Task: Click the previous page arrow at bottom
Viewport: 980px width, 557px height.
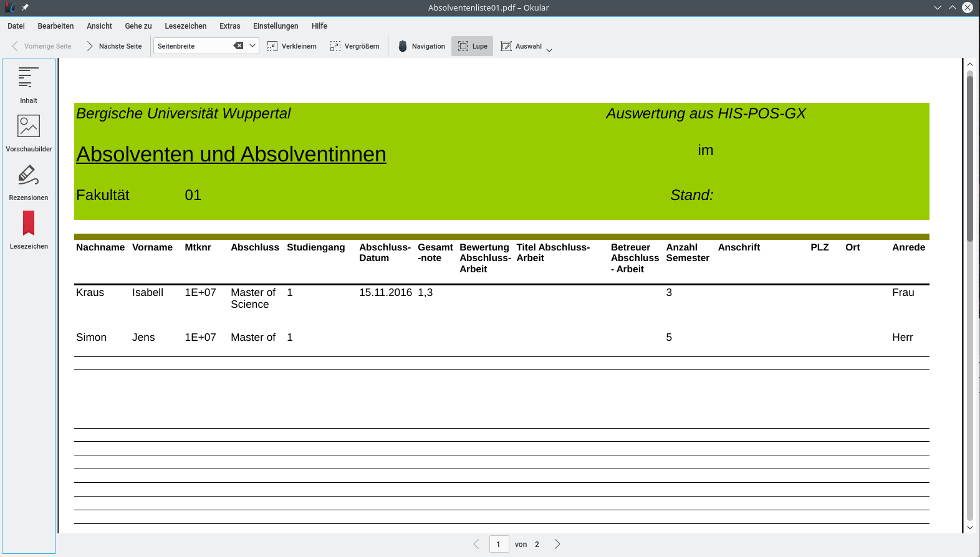Action: click(x=476, y=544)
